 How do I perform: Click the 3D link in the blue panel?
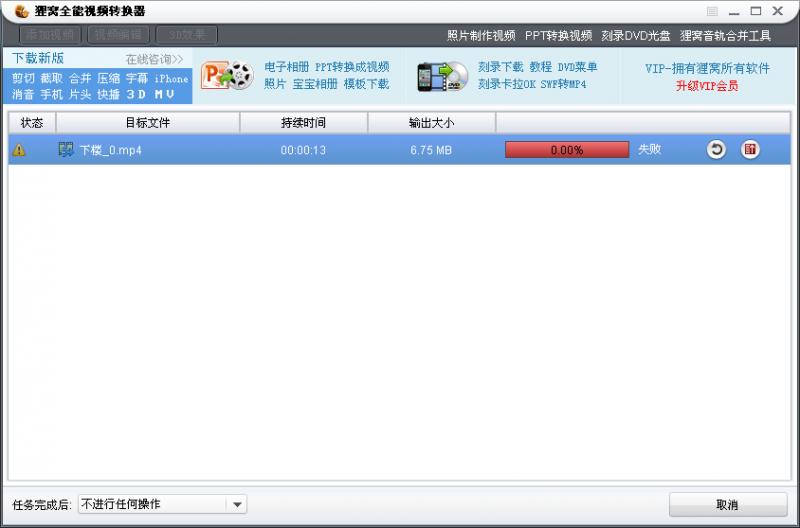coord(136,94)
